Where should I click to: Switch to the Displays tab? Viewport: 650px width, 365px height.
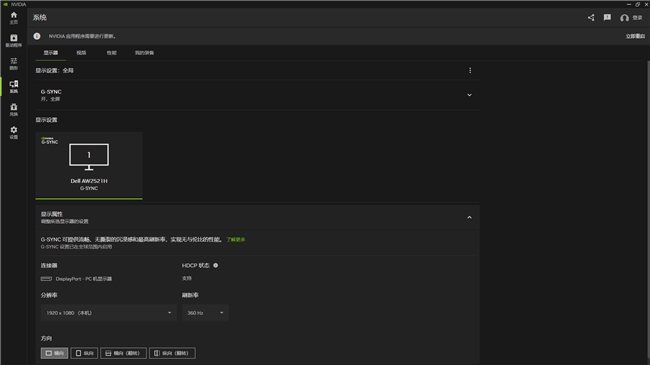[51, 53]
